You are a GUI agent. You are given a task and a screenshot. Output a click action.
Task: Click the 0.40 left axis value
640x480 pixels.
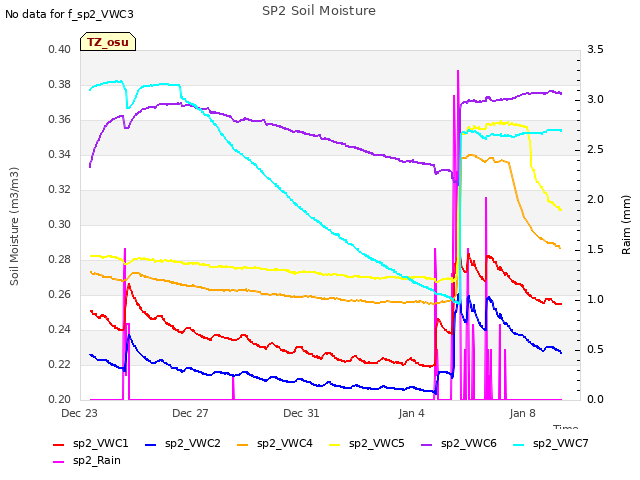click(60, 49)
